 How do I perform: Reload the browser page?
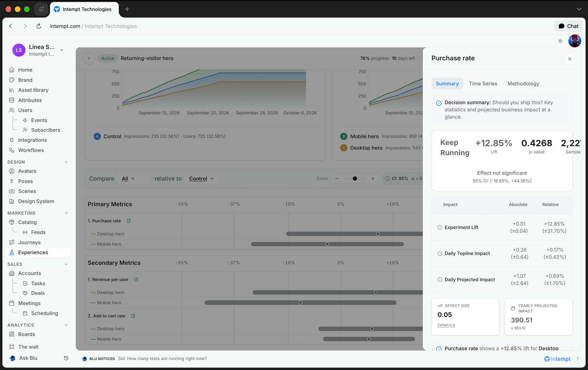(x=39, y=26)
